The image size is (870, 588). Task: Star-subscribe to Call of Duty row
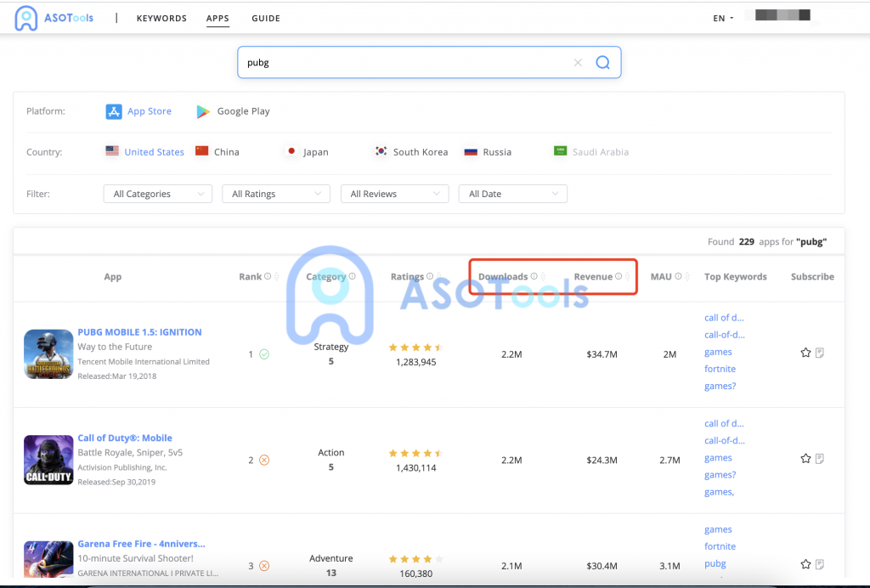pyautogui.click(x=805, y=458)
